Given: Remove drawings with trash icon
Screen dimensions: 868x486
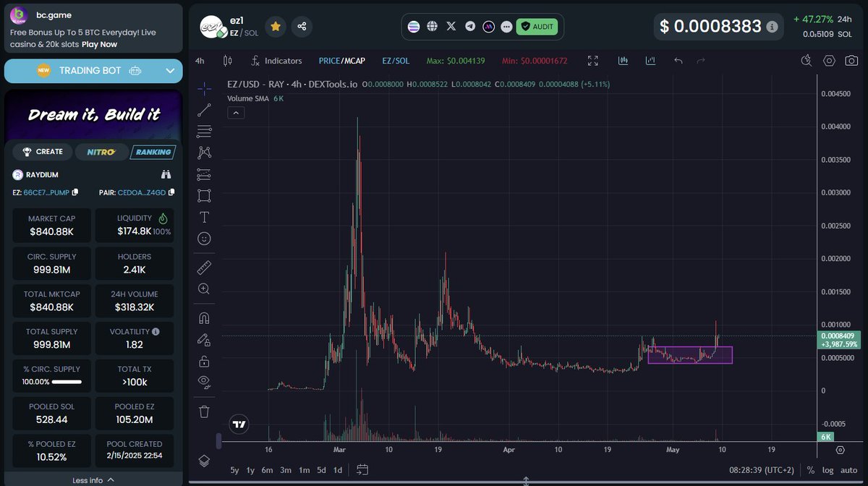Looking at the screenshot, I should pos(204,412).
